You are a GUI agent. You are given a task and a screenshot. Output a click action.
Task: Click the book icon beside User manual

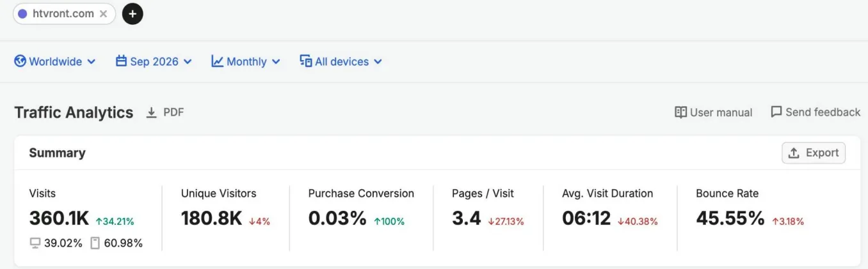681,112
